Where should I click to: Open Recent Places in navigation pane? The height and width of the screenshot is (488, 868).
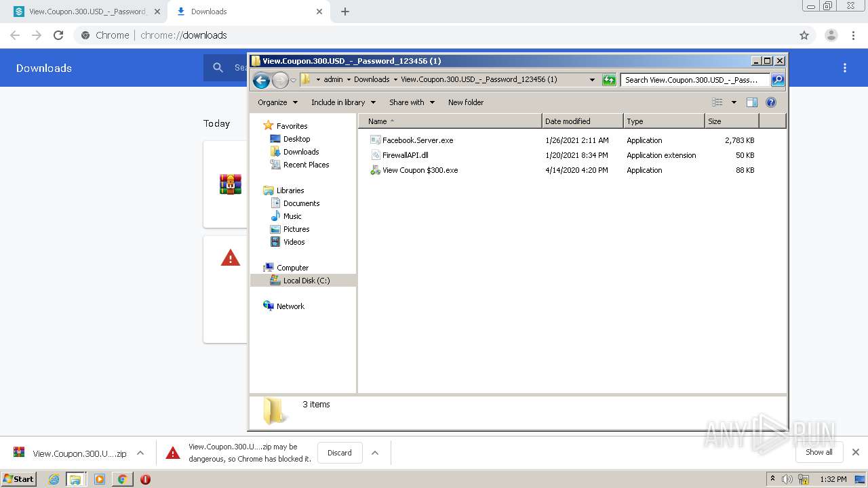click(306, 165)
